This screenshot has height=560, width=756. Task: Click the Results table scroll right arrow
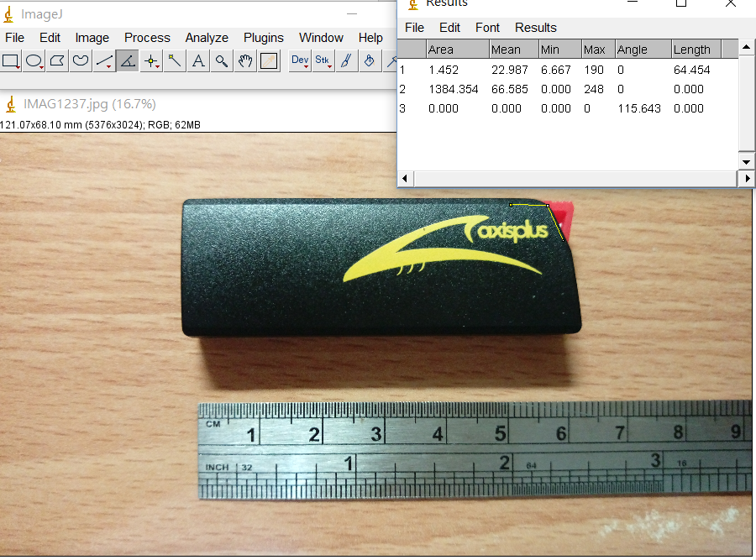747,178
